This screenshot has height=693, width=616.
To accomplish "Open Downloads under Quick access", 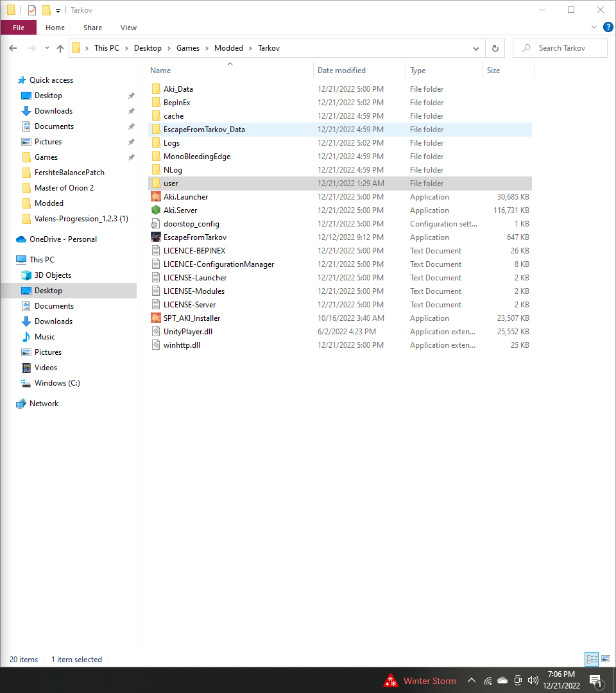I will click(x=53, y=111).
